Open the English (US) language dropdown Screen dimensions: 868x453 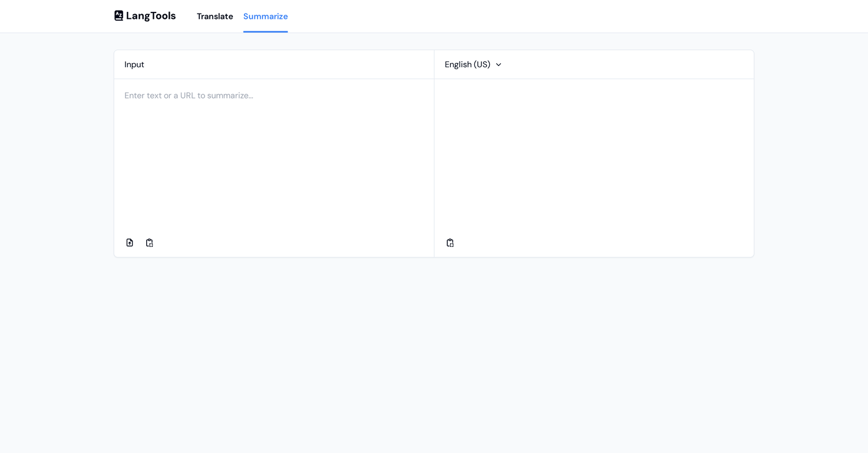473,64
